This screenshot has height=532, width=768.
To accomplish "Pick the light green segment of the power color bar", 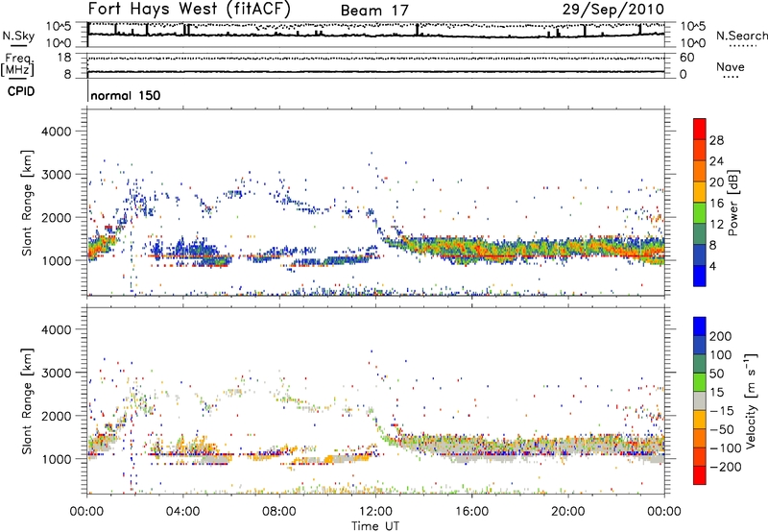I will [700, 213].
